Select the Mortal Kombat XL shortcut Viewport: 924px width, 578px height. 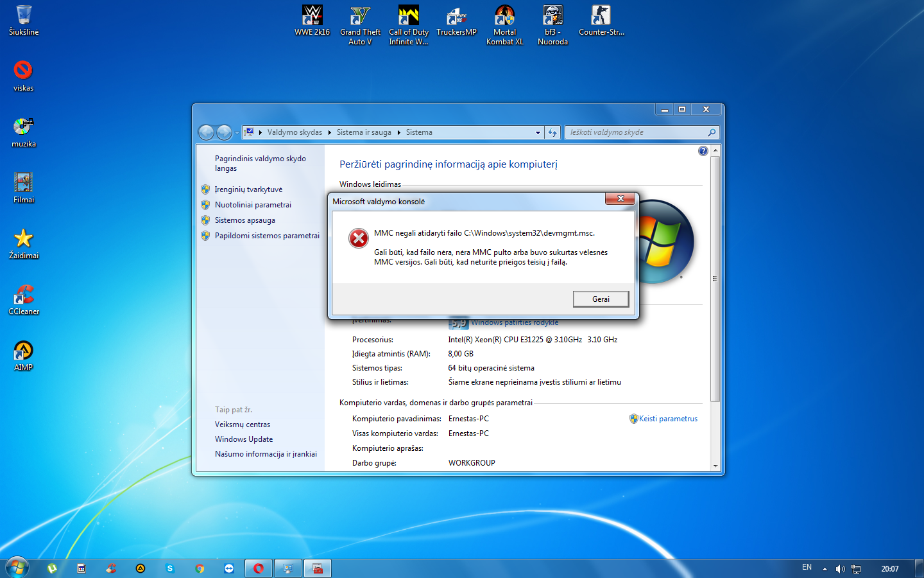tap(504, 25)
